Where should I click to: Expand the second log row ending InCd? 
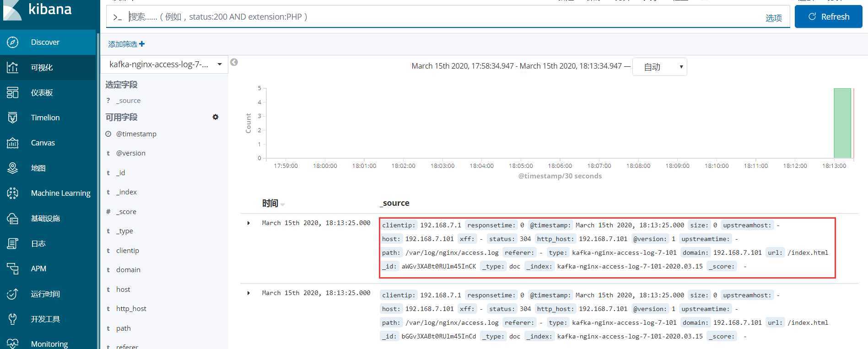click(x=248, y=293)
